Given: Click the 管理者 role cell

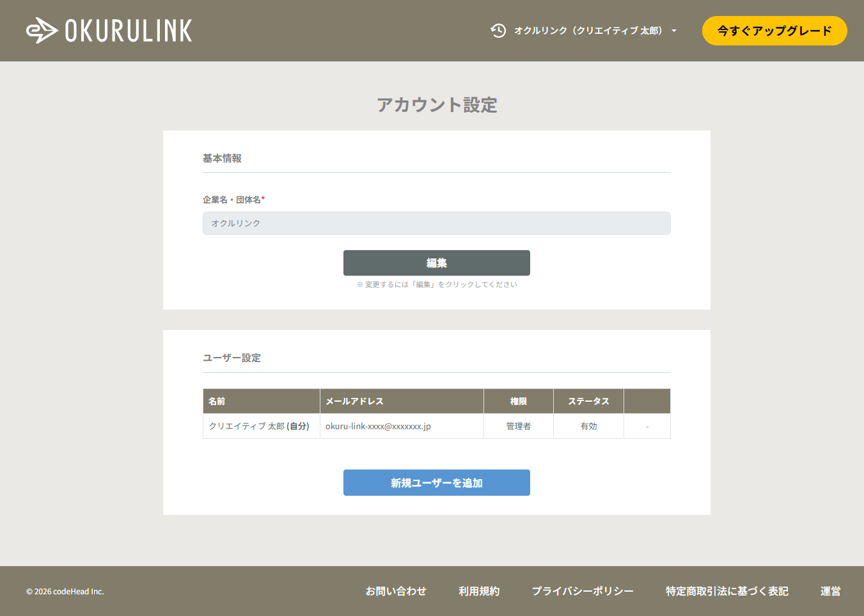Looking at the screenshot, I should click(518, 426).
